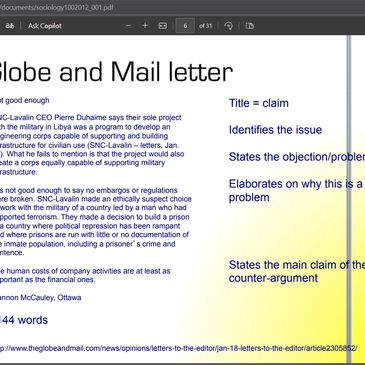365x365 pixels.
Task: Rotate the PDF page
Action: tap(229, 26)
